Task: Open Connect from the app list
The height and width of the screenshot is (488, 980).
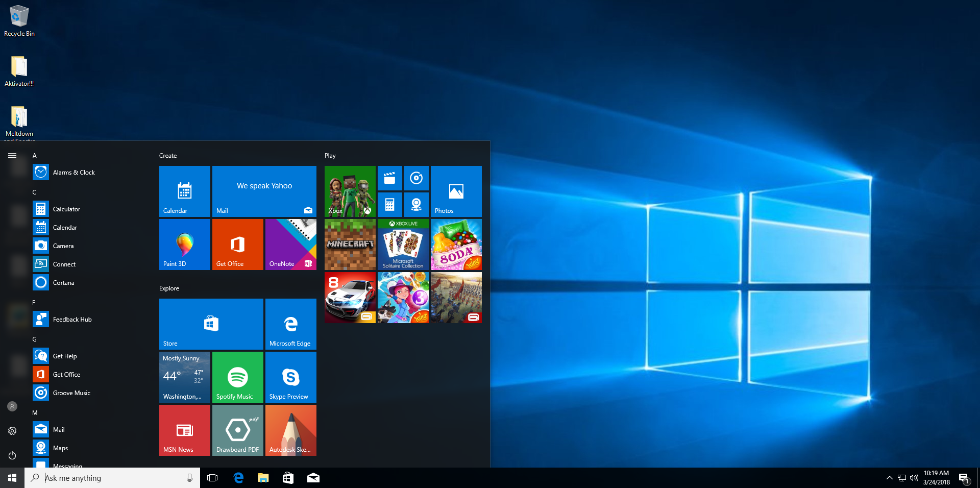Action: [90, 264]
